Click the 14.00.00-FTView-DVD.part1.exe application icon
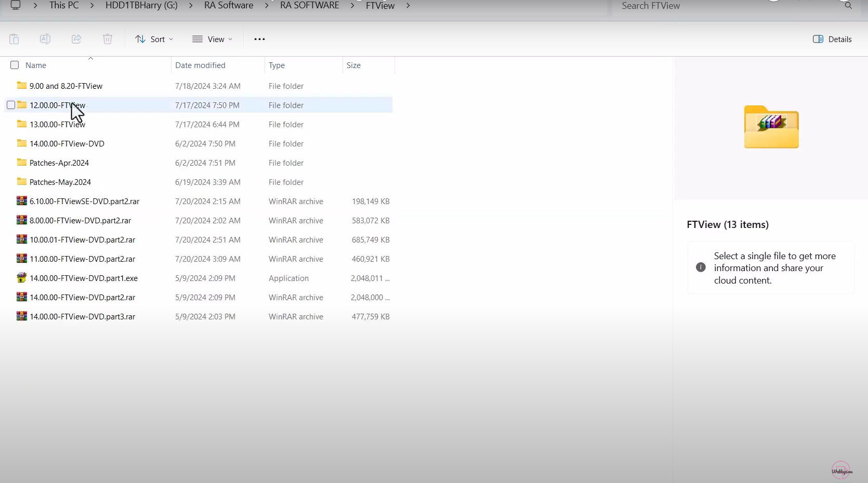The width and height of the screenshot is (868, 483). (21, 278)
